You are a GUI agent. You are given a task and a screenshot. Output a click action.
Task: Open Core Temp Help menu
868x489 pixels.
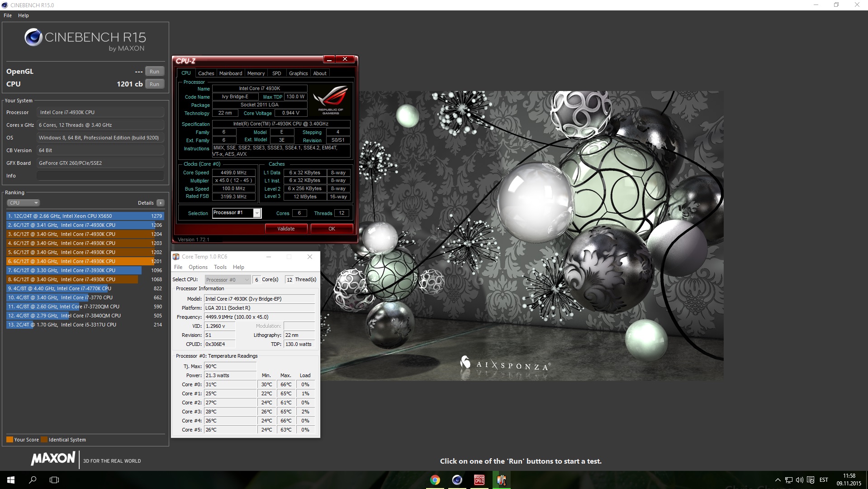(238, 267)
